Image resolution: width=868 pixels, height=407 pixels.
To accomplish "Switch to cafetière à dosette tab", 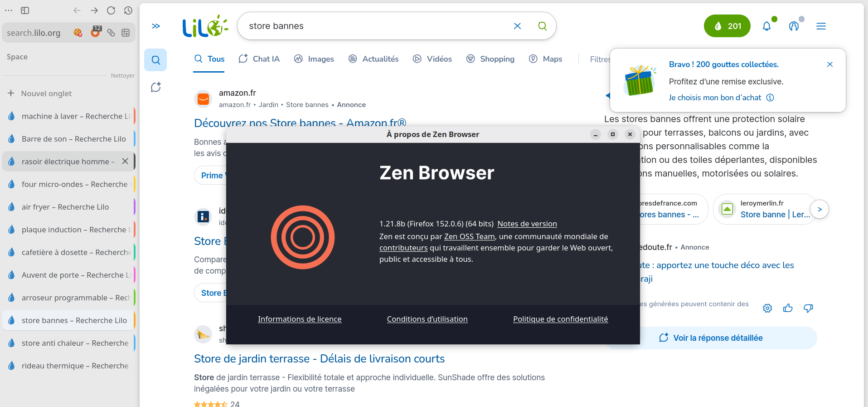I will (68, 252).
